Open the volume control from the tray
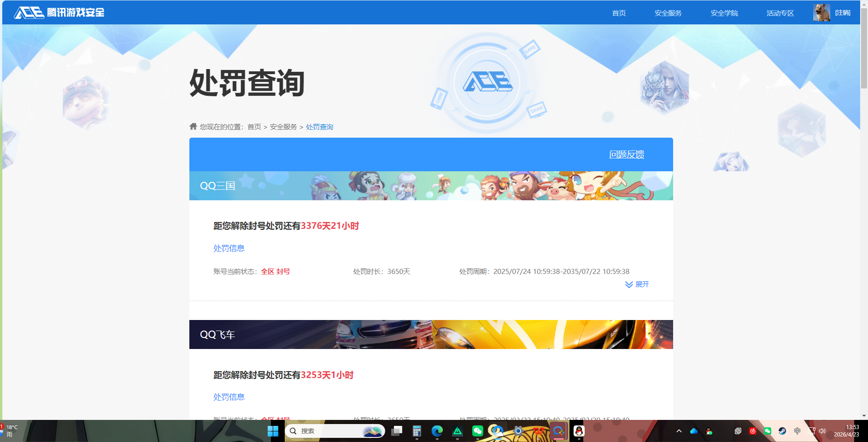 pos(822,431)
